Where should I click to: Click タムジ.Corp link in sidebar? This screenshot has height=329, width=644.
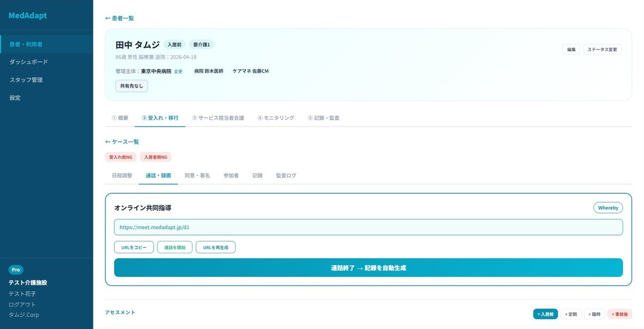click(24, 315)
